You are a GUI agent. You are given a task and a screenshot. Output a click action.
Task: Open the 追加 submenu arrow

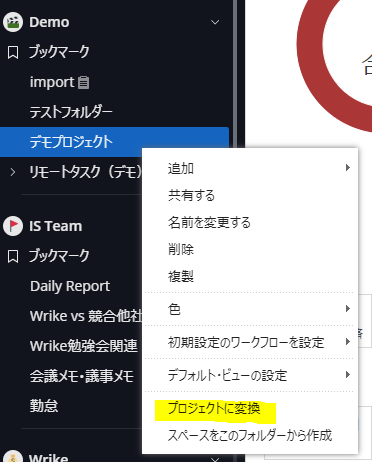(348, 167)
